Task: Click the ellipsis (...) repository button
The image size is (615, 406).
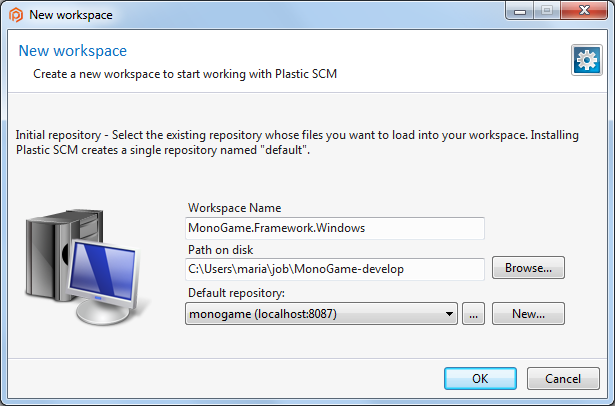Action: [474, 314]
